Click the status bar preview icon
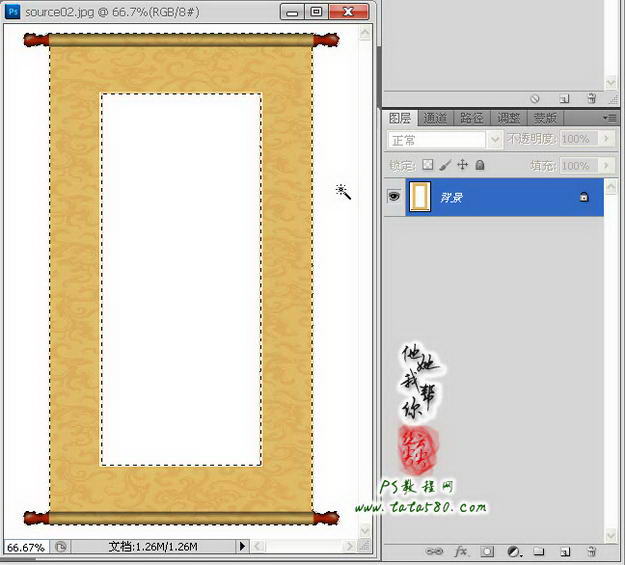The width and height of the screenshot is (625, 565). point(61,547)
